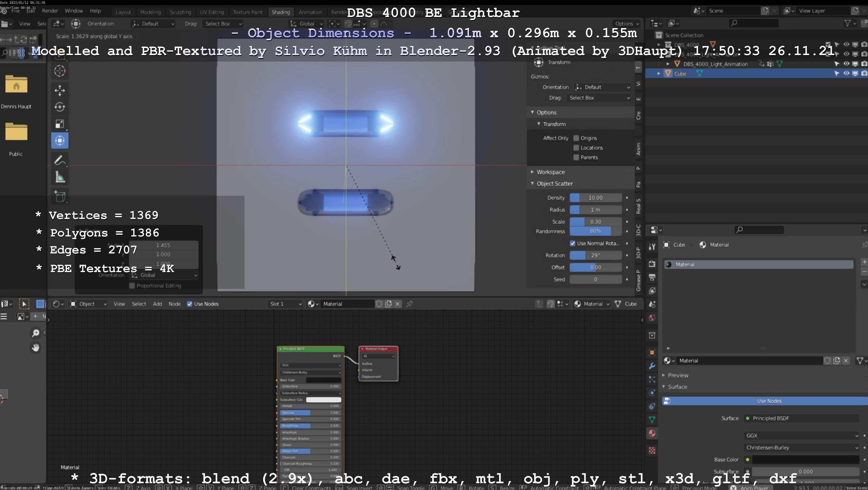Screen dimensions: 868x490
Task: Open Global transform orientation dropdown
Action: click(307, 23)
